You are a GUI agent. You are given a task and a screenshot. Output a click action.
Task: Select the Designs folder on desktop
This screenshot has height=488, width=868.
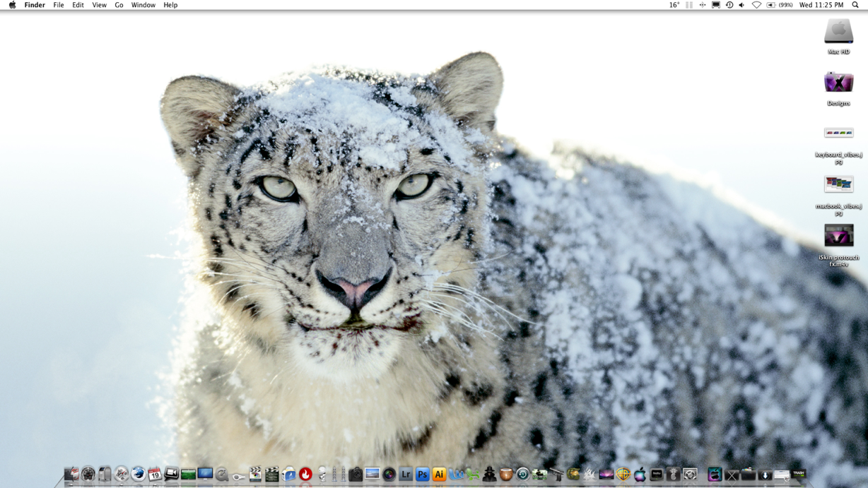tap(838, 83)
